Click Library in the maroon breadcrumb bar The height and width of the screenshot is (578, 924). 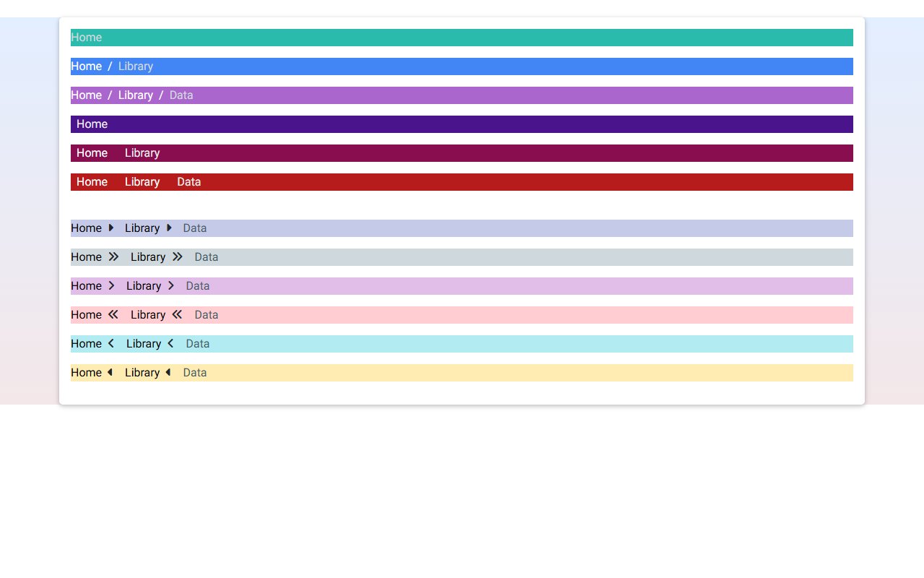pyautogui.click(x=142, y=153)
